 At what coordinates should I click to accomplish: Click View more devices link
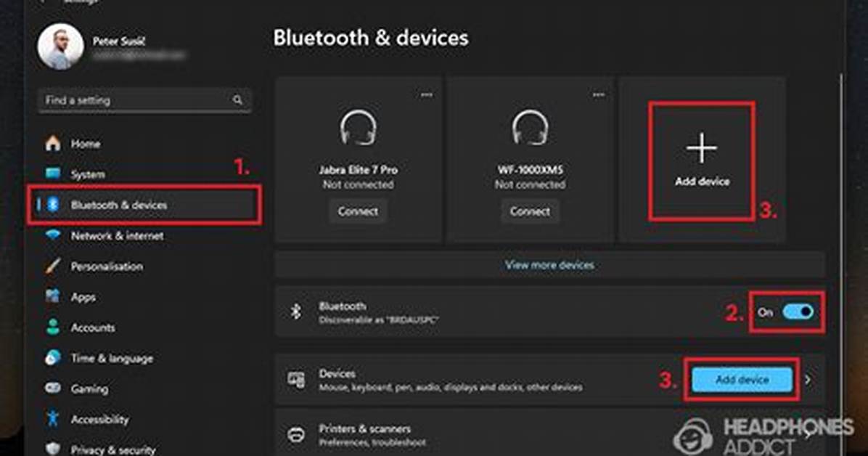click(x=549, y=265)
